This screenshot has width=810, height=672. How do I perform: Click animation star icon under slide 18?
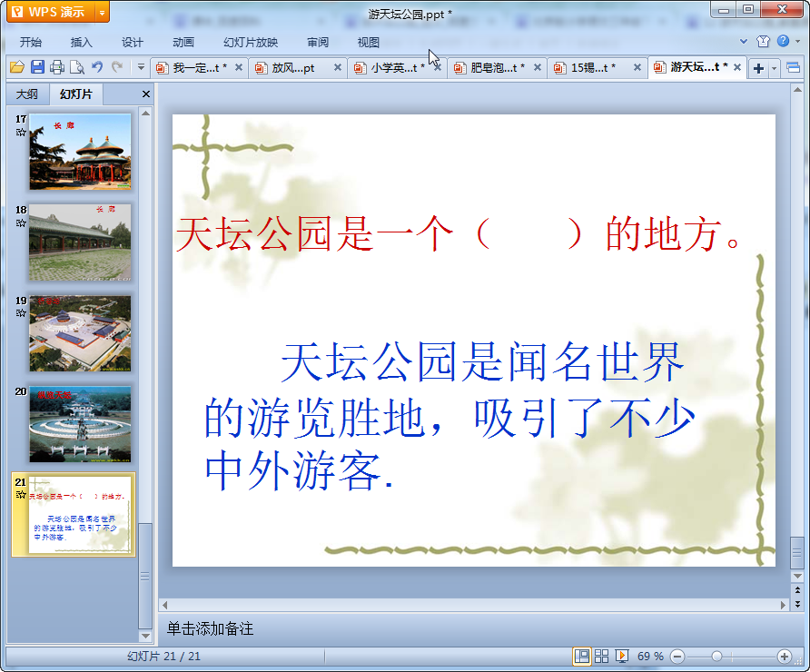click(x=21, y=223)
